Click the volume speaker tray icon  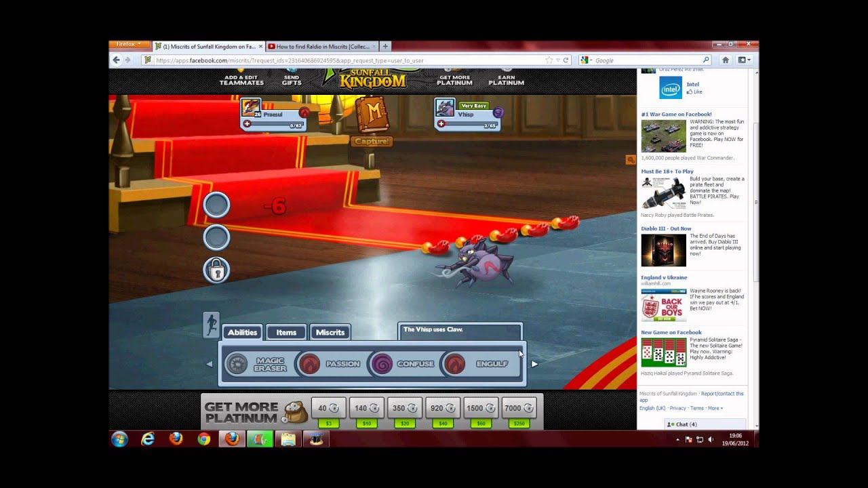coord(711,439)
